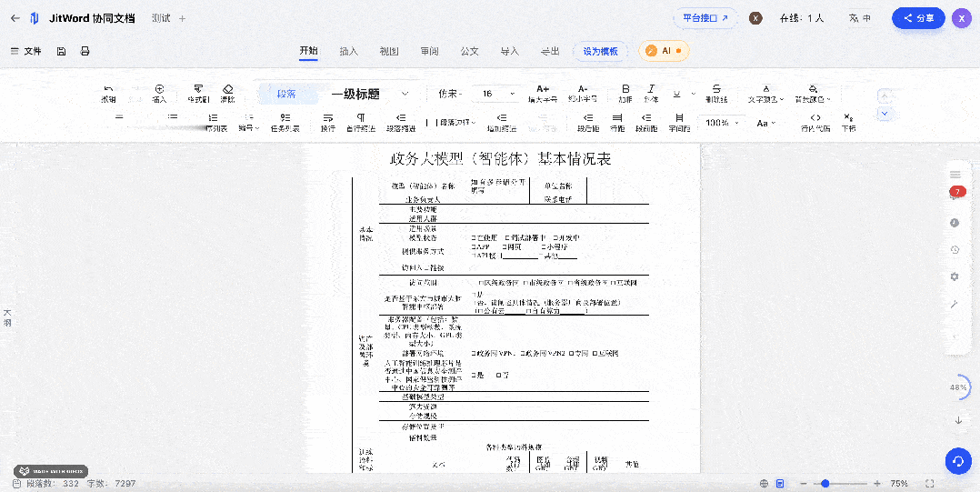Viewport: 980px width, 492px height.
Task: Click the globe icon in status bar
Action: click(764, 483)
